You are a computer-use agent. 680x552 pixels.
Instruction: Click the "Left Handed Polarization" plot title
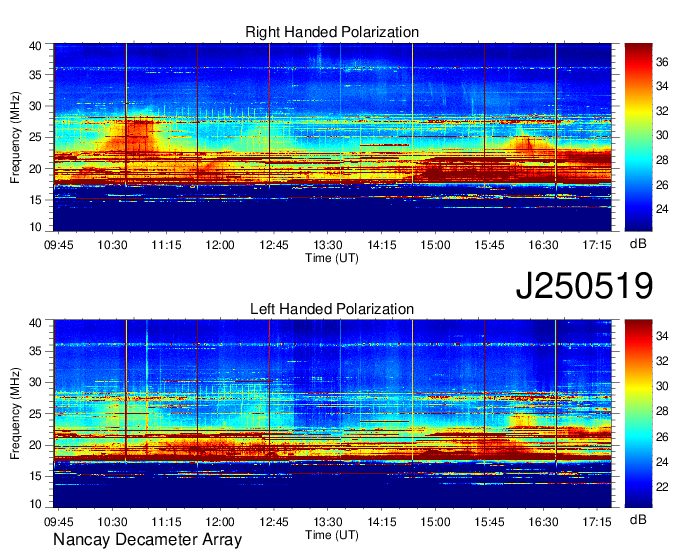[x=332, y=309]
